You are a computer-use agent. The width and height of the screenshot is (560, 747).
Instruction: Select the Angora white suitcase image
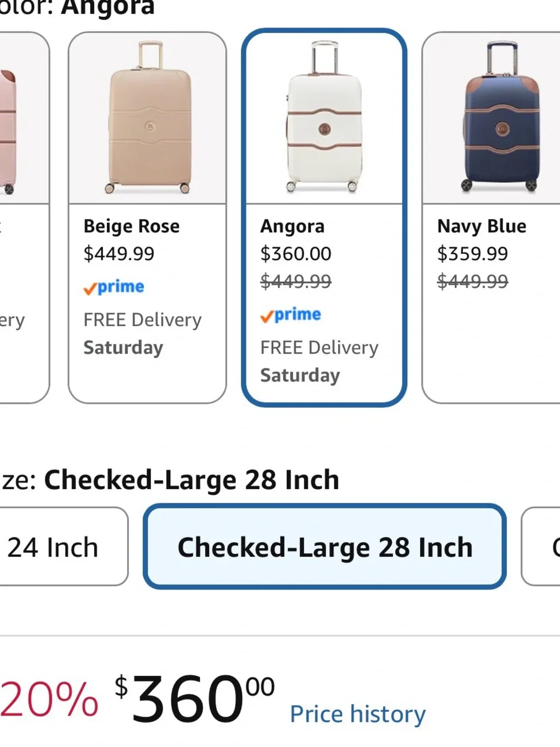pyautogui.click(x=324, y=117)
